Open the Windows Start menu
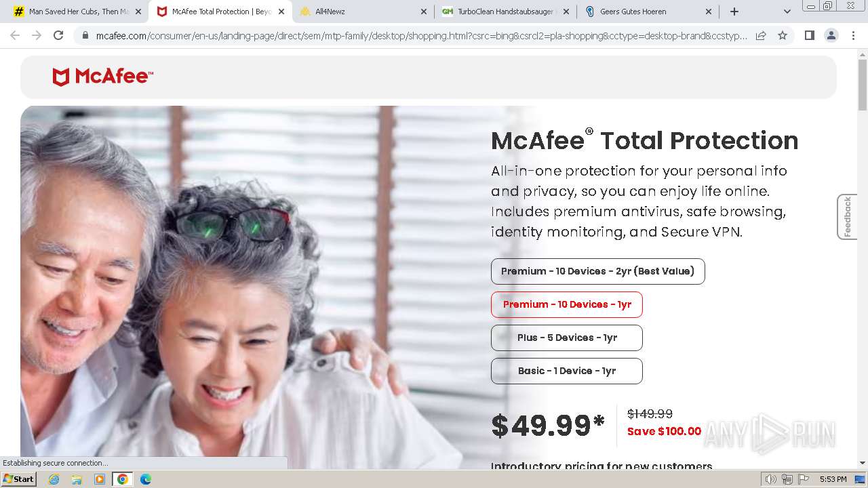 18,479
